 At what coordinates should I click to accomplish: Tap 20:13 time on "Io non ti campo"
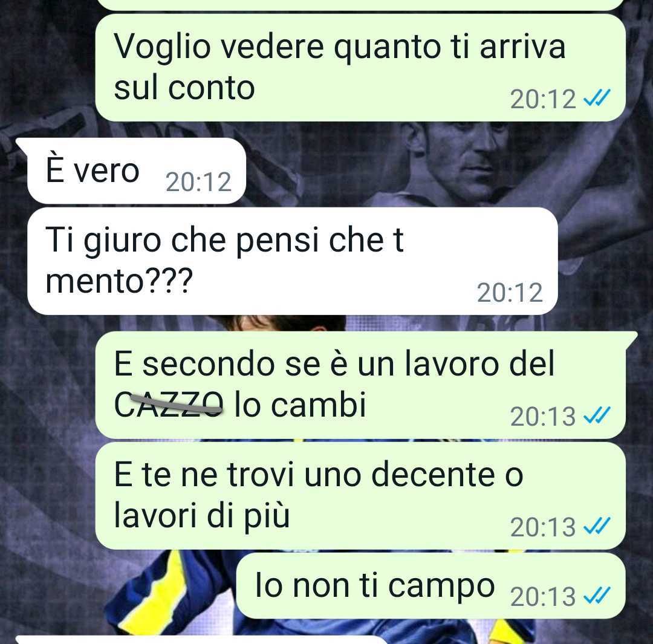(x=543, y=596)
